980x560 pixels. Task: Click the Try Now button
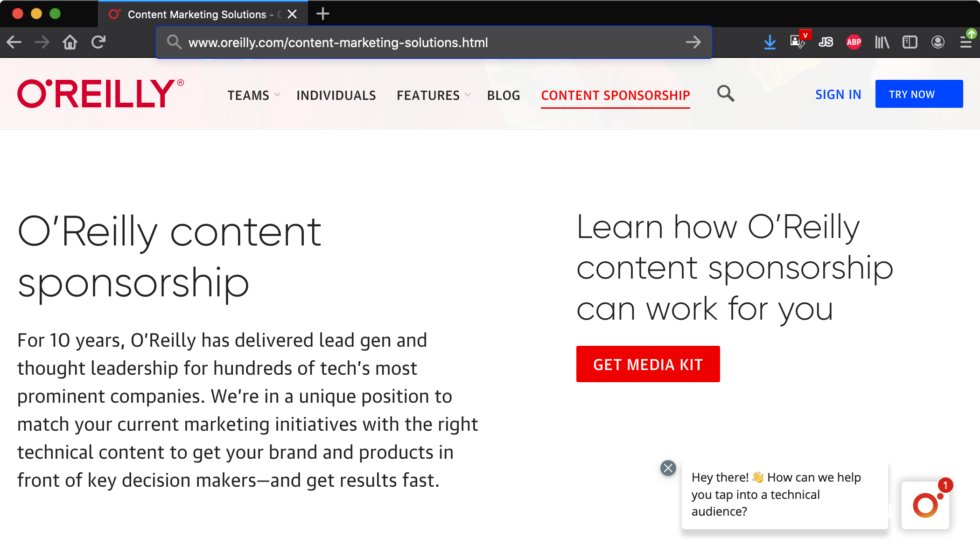(918, 94)
